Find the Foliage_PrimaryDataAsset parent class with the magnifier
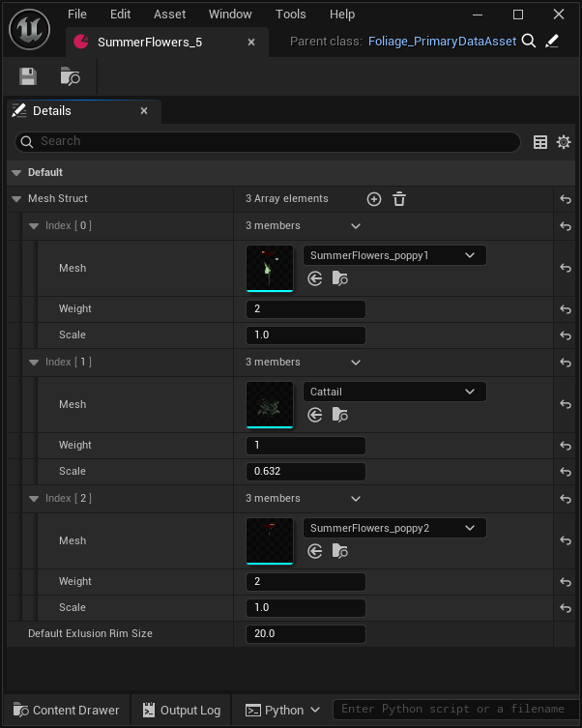582x728 pixels. pyautogui.click(x=528, y=42)
